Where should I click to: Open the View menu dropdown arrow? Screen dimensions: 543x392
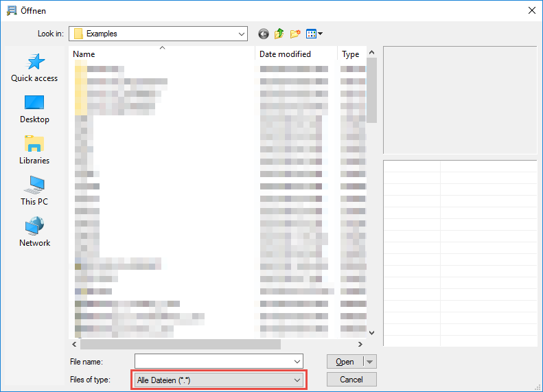point(321,34)
